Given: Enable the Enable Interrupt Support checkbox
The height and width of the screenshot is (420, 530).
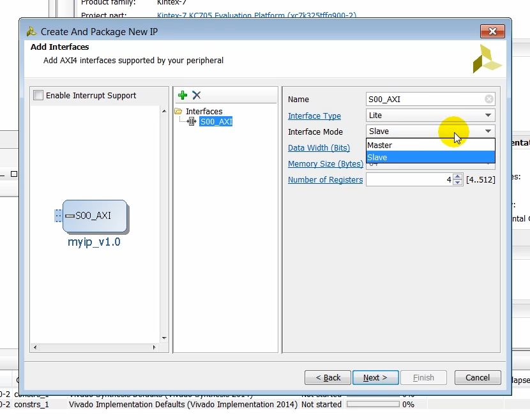Looking at the screenshot, I should [36, 94].
